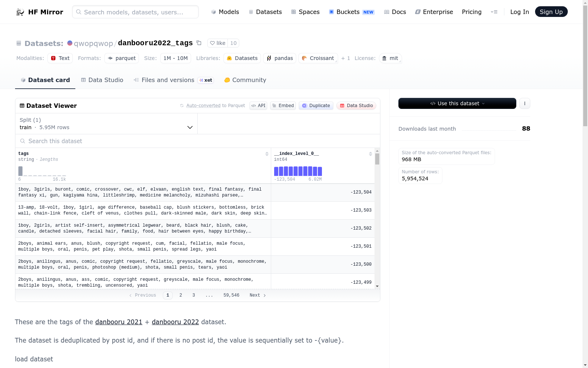Open the Pricing nav item

point(472,12)
